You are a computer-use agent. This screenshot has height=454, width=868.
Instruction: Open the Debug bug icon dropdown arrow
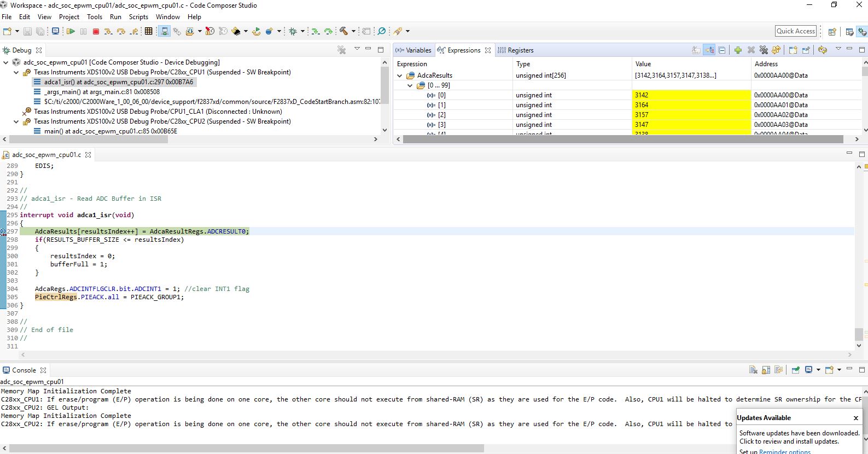(302, 31)
